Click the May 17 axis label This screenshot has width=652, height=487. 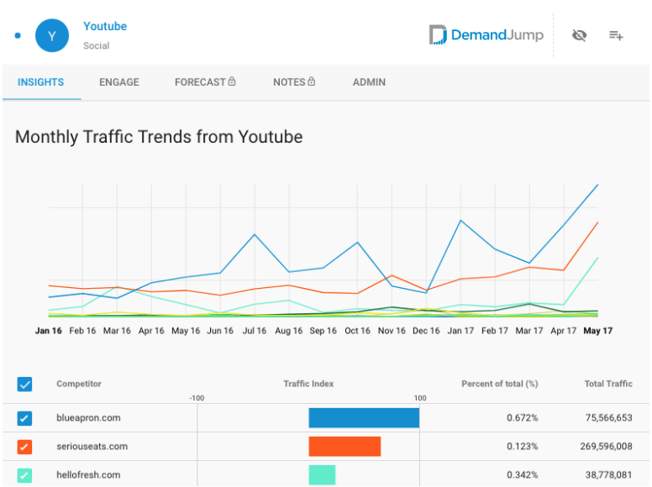598,331
